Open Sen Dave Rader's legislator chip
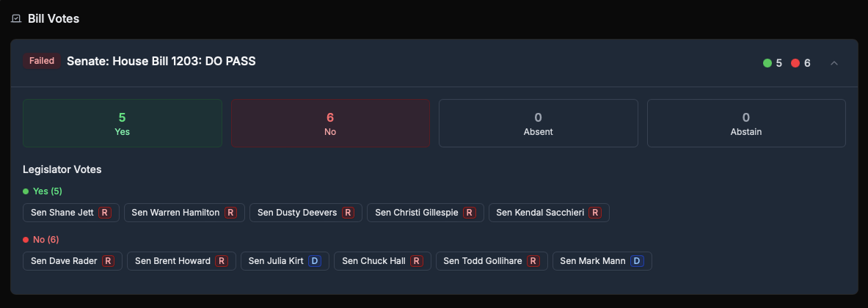868x308 pixels. pyautogui.click(x=73, y=261)
